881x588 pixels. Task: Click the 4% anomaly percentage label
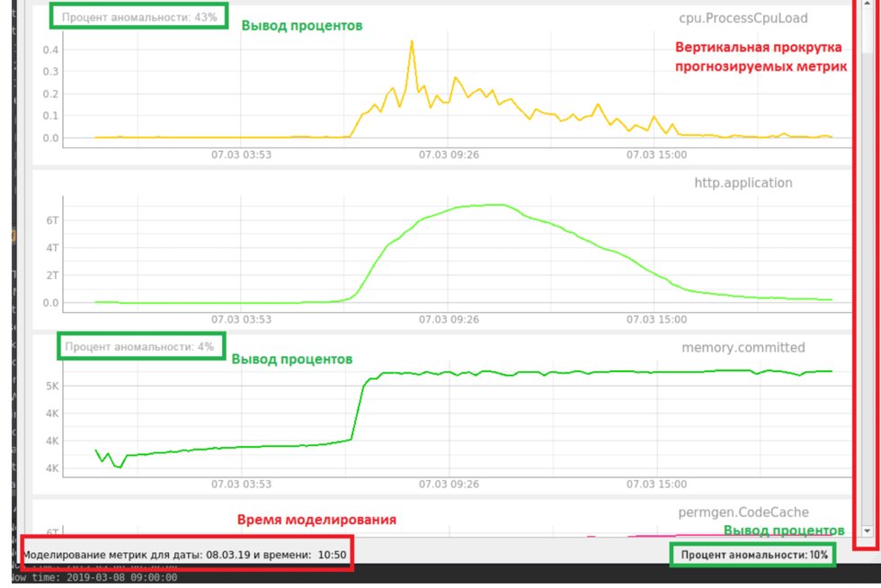coord(139,347)
